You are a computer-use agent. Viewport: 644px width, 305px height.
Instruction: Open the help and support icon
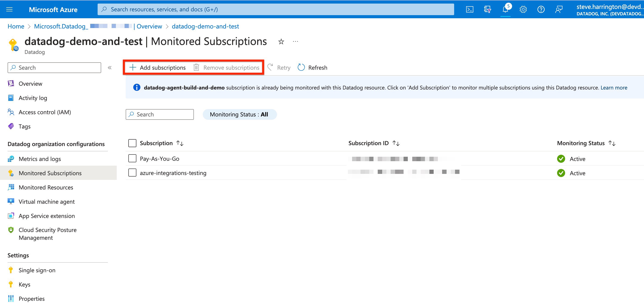(x=541, y=9)
